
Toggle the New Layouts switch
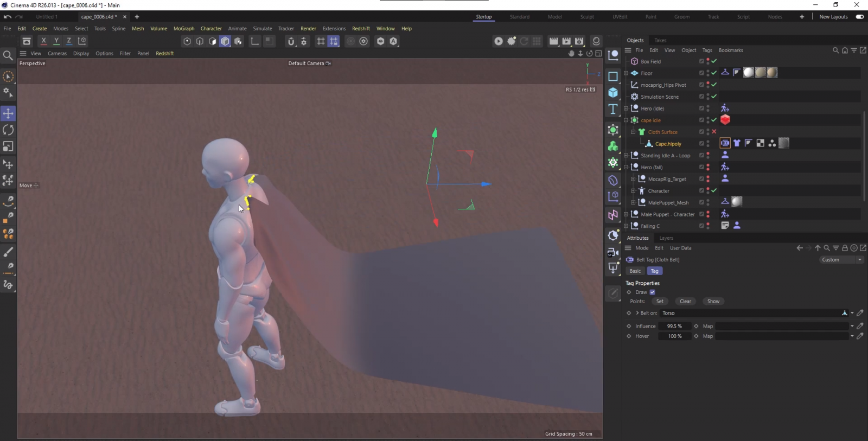click(860, 17)
